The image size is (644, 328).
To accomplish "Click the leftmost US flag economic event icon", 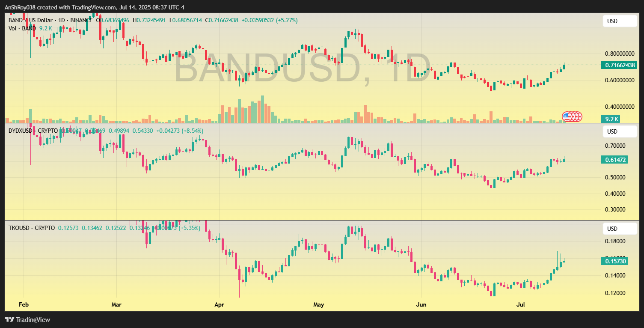I will (567, 116).
